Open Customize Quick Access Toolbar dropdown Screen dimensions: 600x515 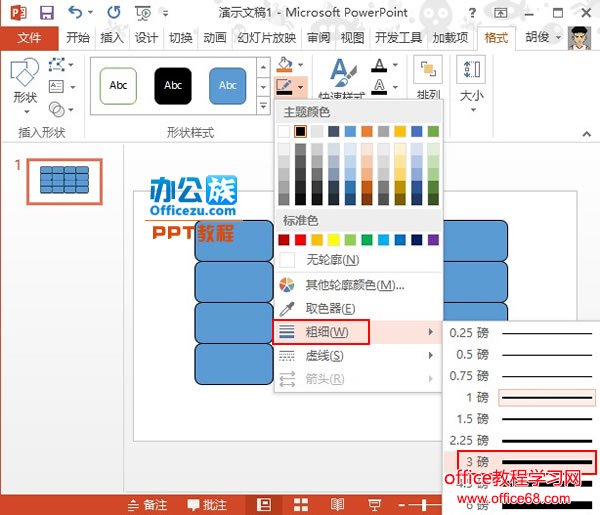pyautogui.click(x=165, y=13)
